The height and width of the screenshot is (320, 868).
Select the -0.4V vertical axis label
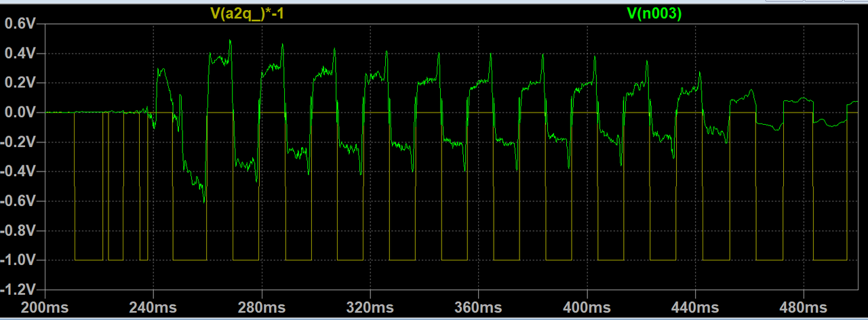pyautogui.click(x=22, y=172)
